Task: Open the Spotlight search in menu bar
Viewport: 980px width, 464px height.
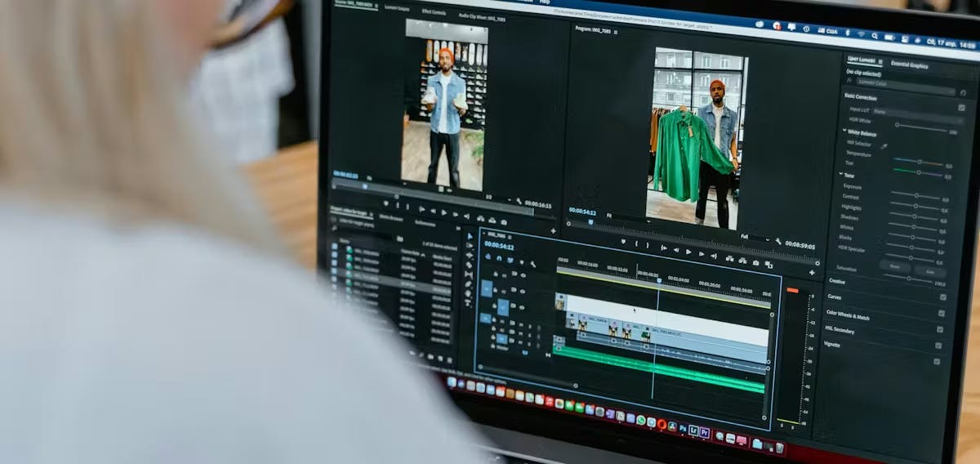Action: coord(875,36)
